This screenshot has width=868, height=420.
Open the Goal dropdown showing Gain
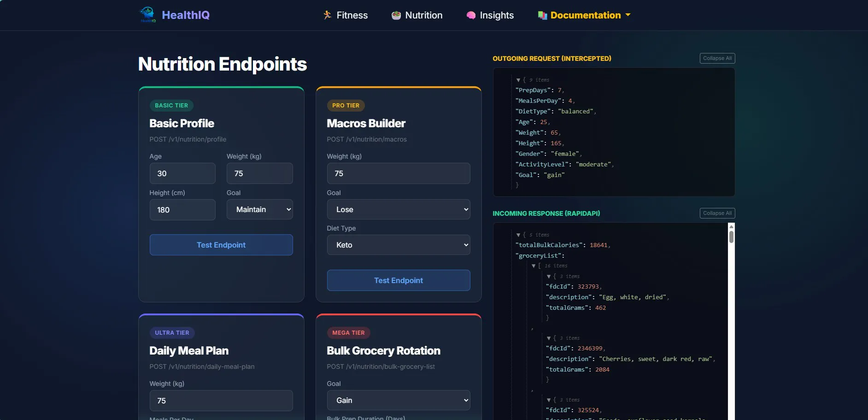point(399,400)
